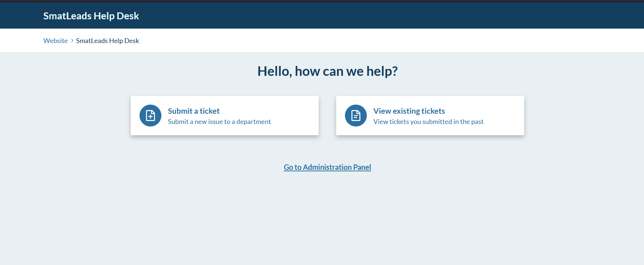Click the Submit a ticket document-plus icon
The width and height of the screenshot is (644, 265).
point(150,116)
